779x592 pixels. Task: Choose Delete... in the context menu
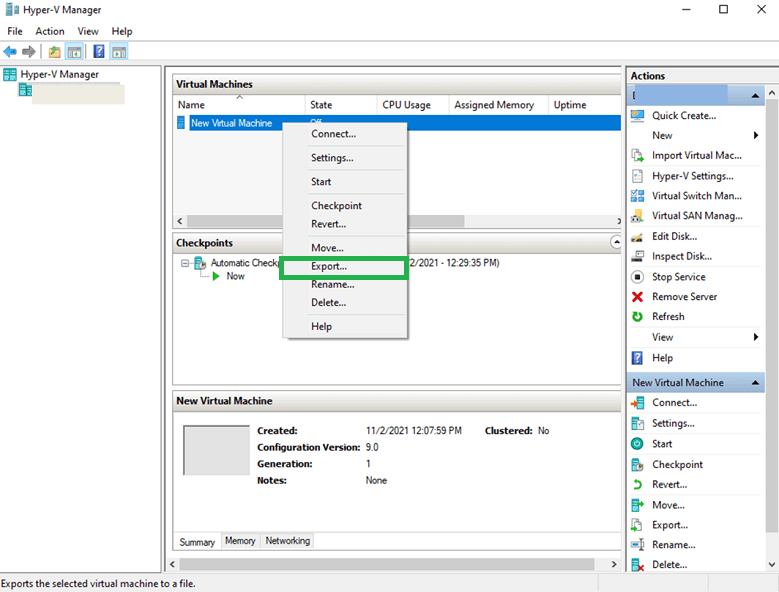click(x=345, y=302)
